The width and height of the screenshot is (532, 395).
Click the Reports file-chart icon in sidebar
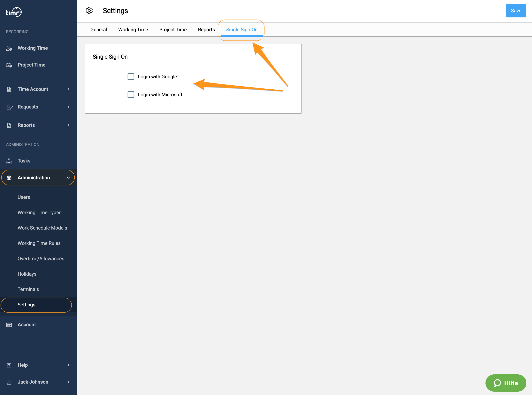pos(9,125)
